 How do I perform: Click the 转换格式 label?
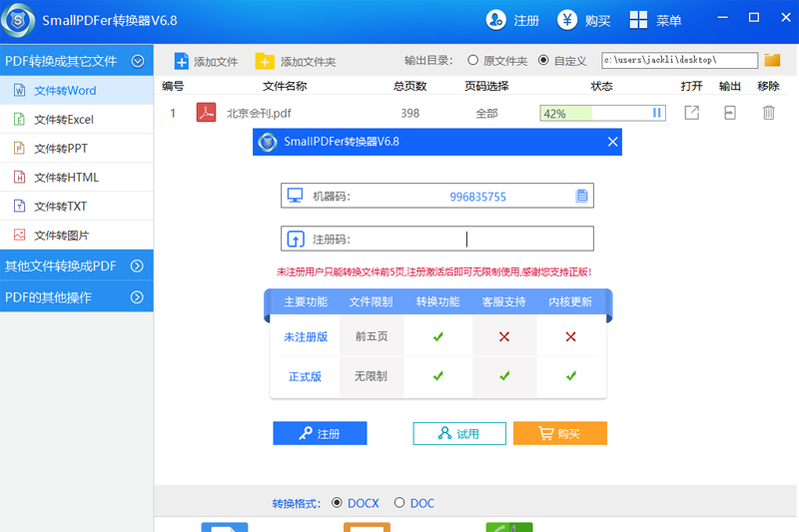[297, 503]
